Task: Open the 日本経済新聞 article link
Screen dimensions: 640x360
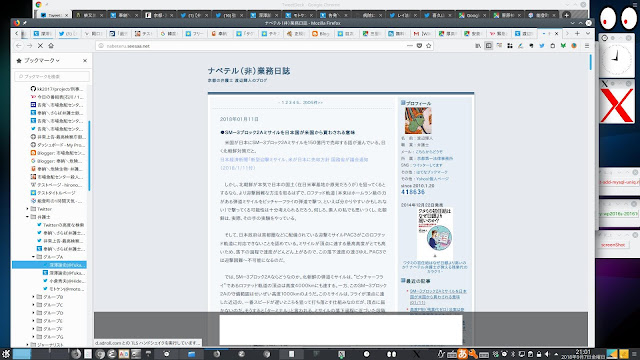Action: 294,164
